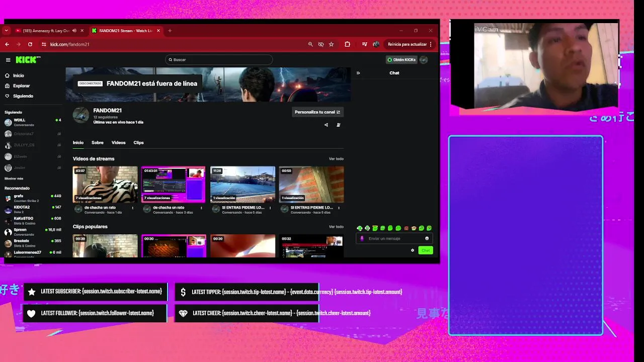Open the site information icon beside kick.com URL
This screenshot has height=362, width=644.
pos(44,44)
